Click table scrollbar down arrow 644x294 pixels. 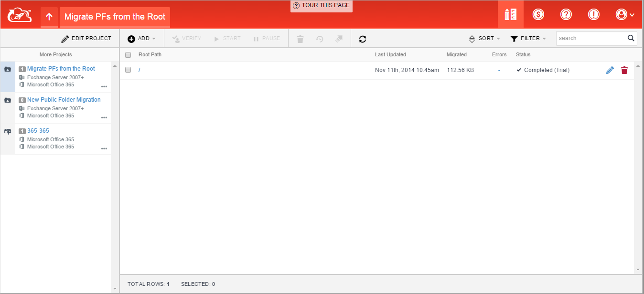pos(638,270)
